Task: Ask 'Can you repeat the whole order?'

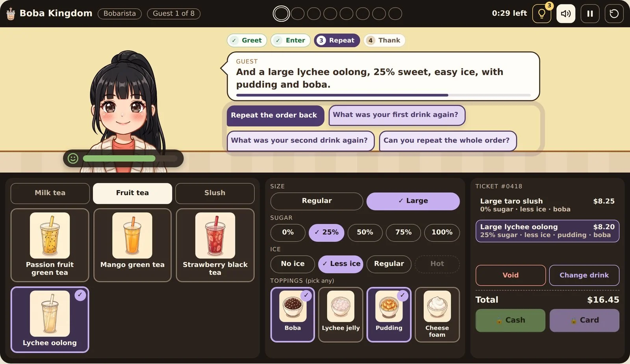Action: (x=448, y=141)
